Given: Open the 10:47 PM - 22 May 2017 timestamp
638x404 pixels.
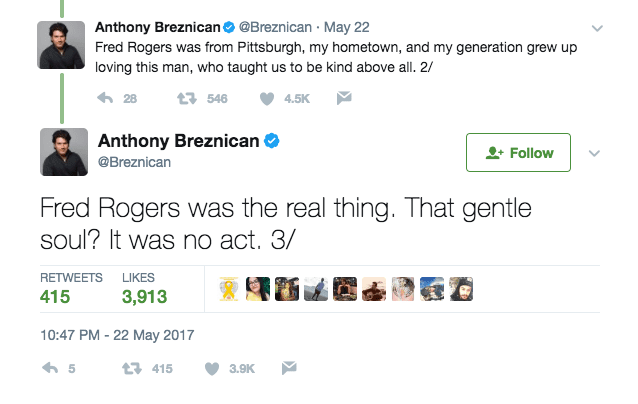Looking at the screenshot, I should coord(117,334).
